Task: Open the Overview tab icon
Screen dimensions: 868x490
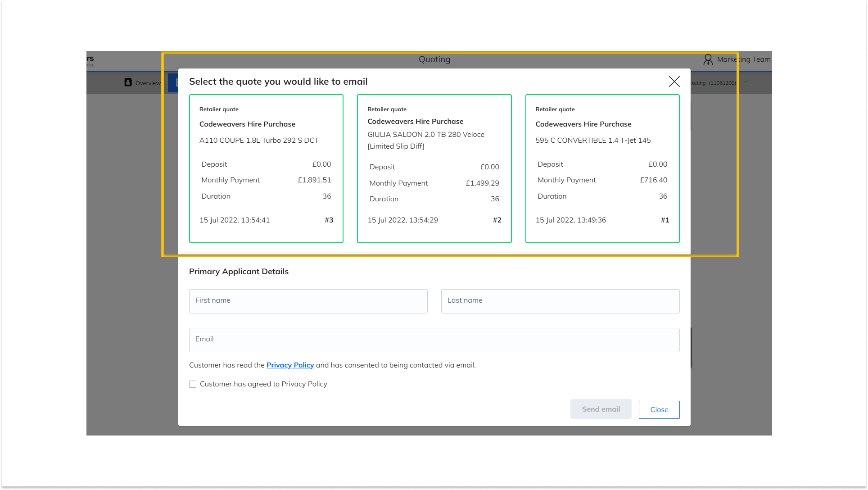Action: click(x=128, y=82)
